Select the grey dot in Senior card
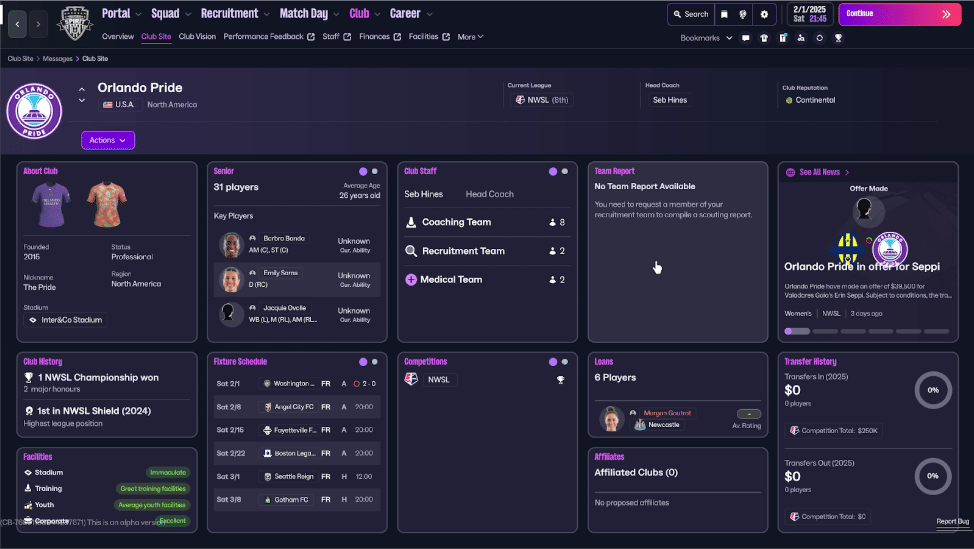Image resolution: width=974 pixels, height=549 pixels. pyautogui.click(x=375, y=171)
